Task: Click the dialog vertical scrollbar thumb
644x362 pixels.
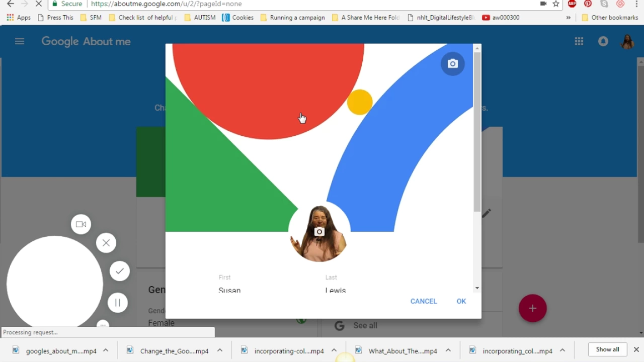Action: pyautogui.click(x=477, y=132)
